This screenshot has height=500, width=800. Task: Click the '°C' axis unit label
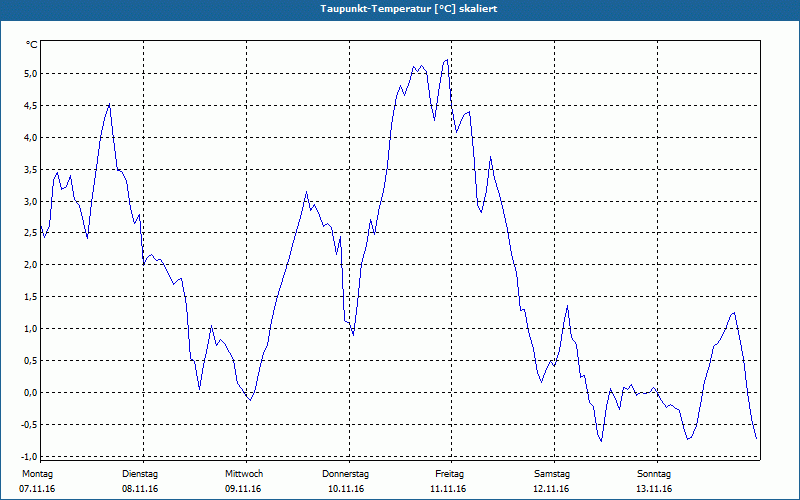(31, 45)
